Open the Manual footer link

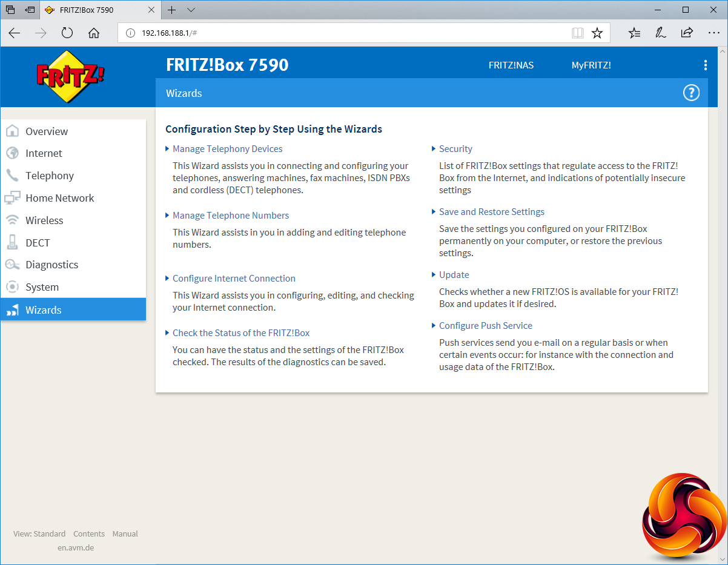125,534
